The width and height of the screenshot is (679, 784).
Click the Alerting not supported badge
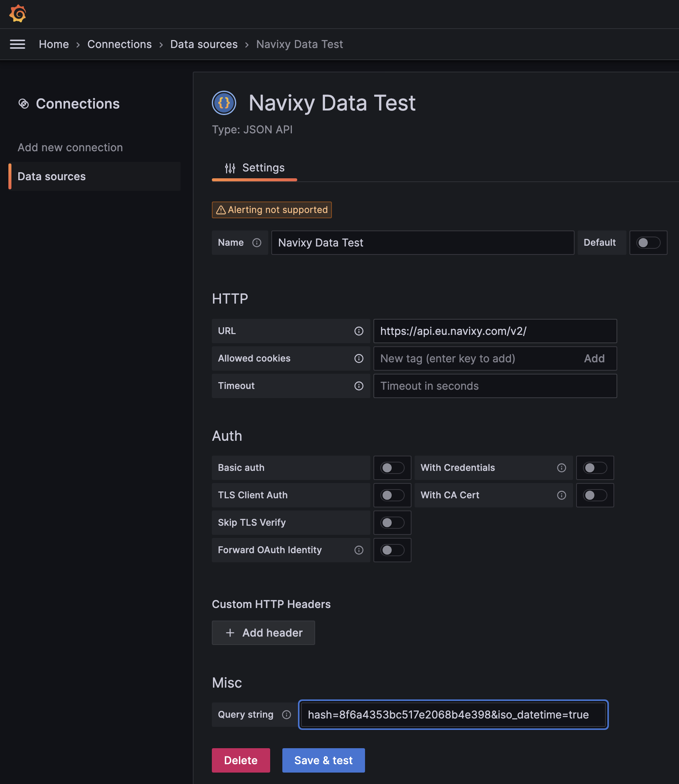coord(272,210)
